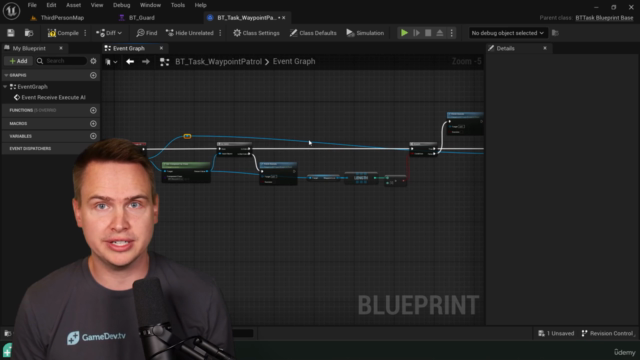This screenshot has height=360, width=640.
Task: Select Event Receive Execute AI
Action: [x=50, y=98]
